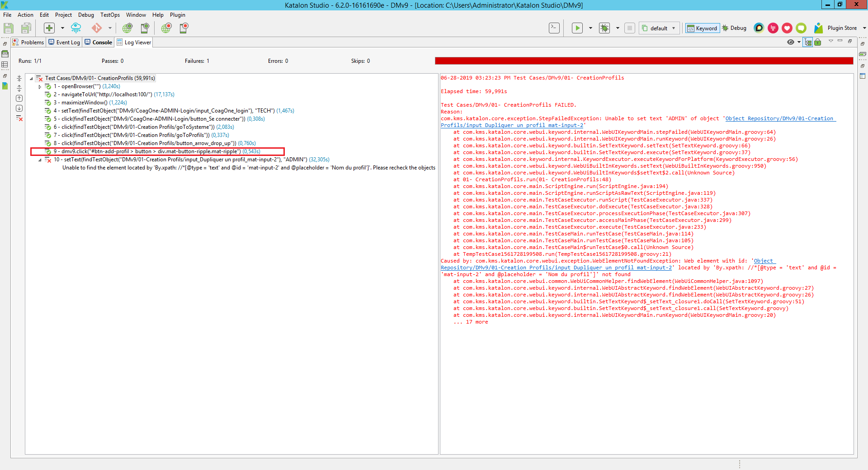Open the blue cloud jellyfish icon

point(76,28)
